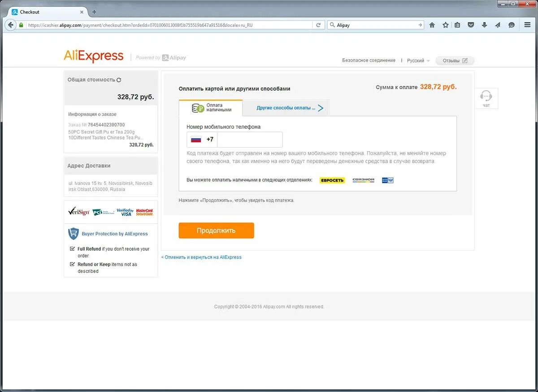538x392 pixels.
Task: Expand Другие способы оплаты payment options
Action: pos(290,108)
